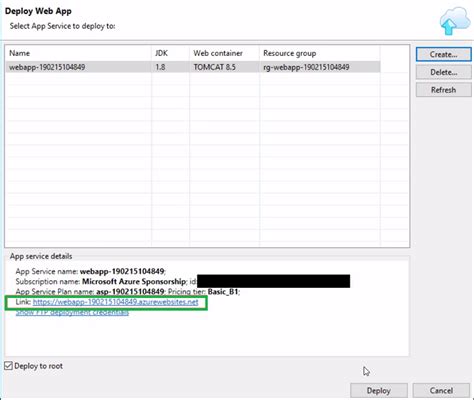Click the Deploy button
The image size is (474, 400).
pyautogui.click(x=379, y=390)
